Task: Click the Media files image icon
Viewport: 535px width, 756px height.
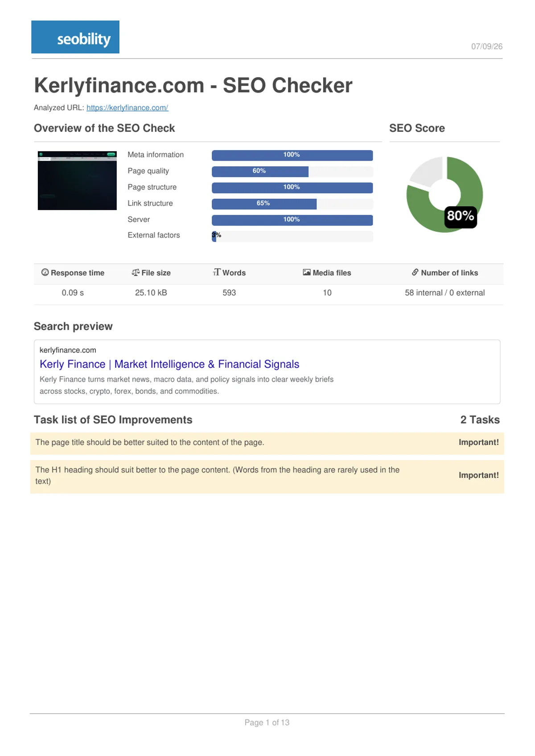Action: [307, 272]
